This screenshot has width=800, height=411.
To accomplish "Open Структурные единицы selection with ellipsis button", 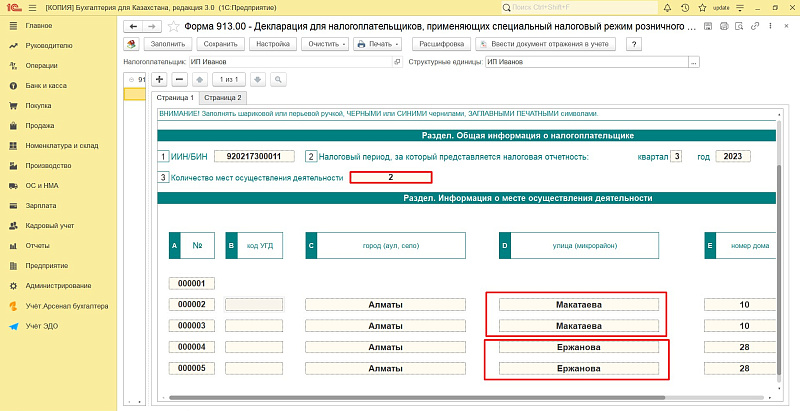I will point(693,62).
